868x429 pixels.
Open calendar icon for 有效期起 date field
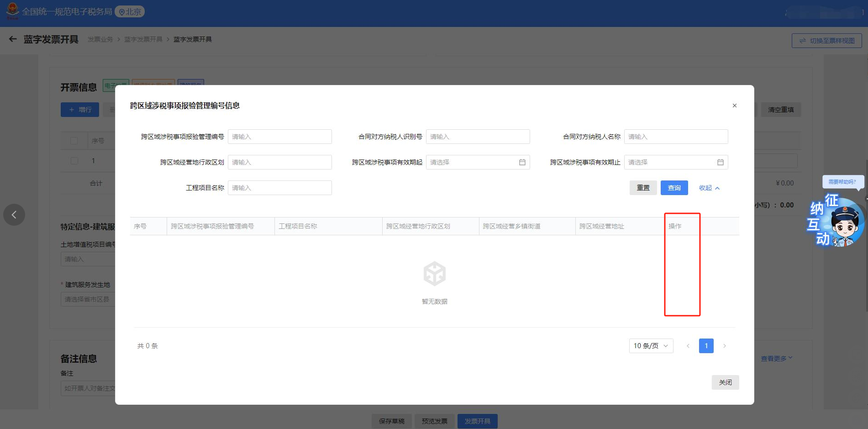point(522,162)
